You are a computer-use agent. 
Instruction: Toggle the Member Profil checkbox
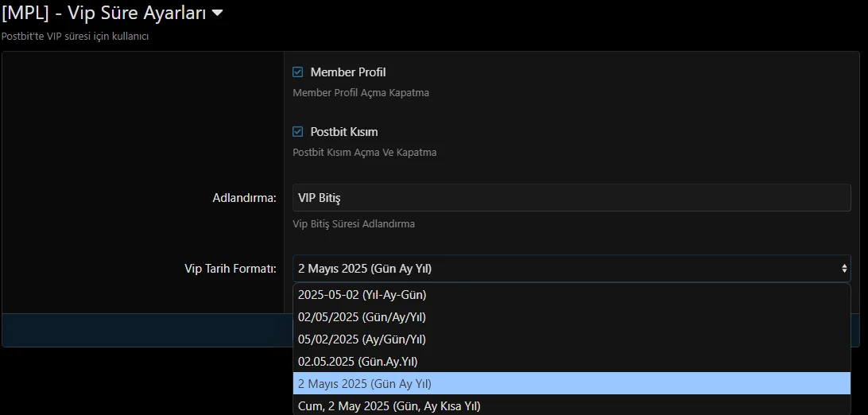(298, 72)
